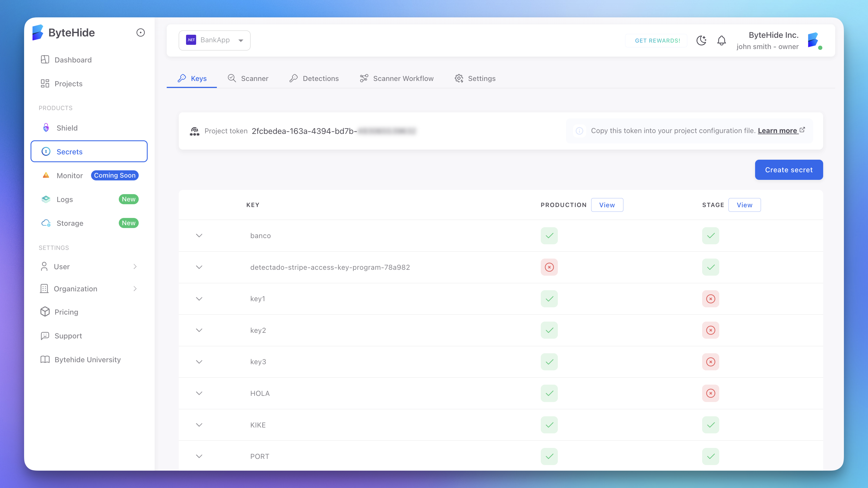Click the Create secret button

tap(788, 169)
